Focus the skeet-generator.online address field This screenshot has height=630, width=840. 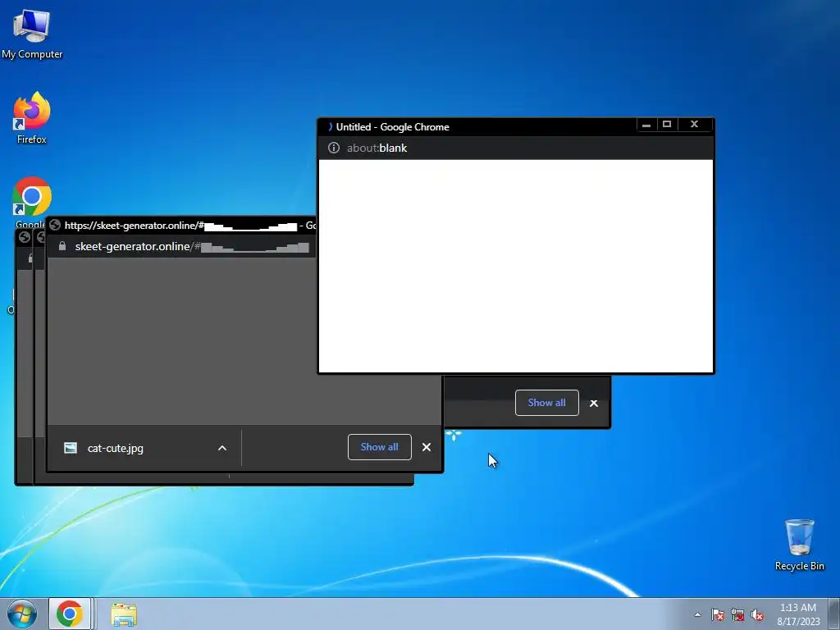coord(192,246)
